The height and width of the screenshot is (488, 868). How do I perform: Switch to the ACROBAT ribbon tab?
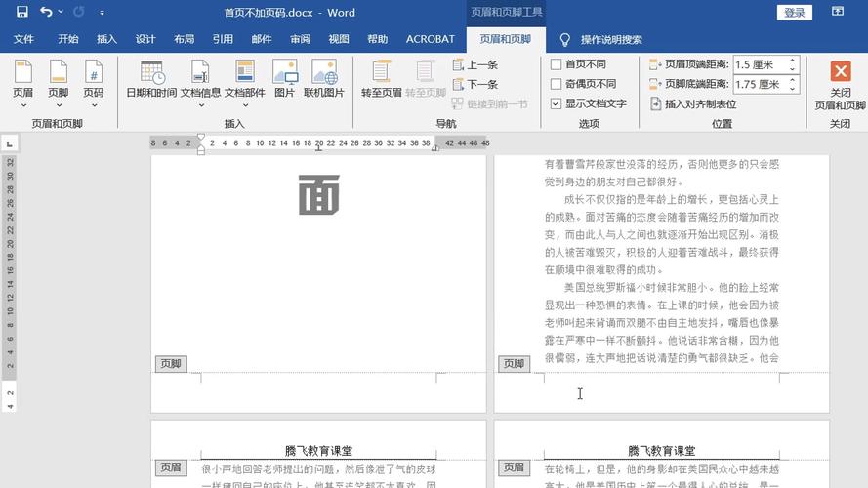[431, 39]
